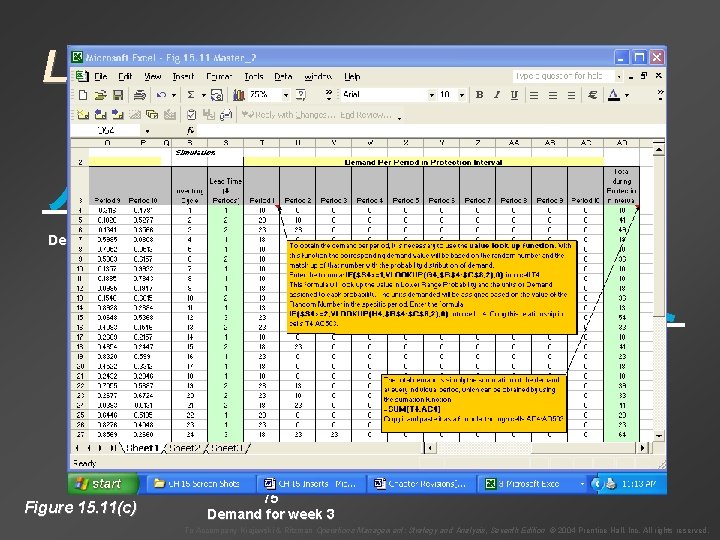Click the Demand Per Period in Protection Interval heading
720x540 pixels.
(x=423, y=162)
